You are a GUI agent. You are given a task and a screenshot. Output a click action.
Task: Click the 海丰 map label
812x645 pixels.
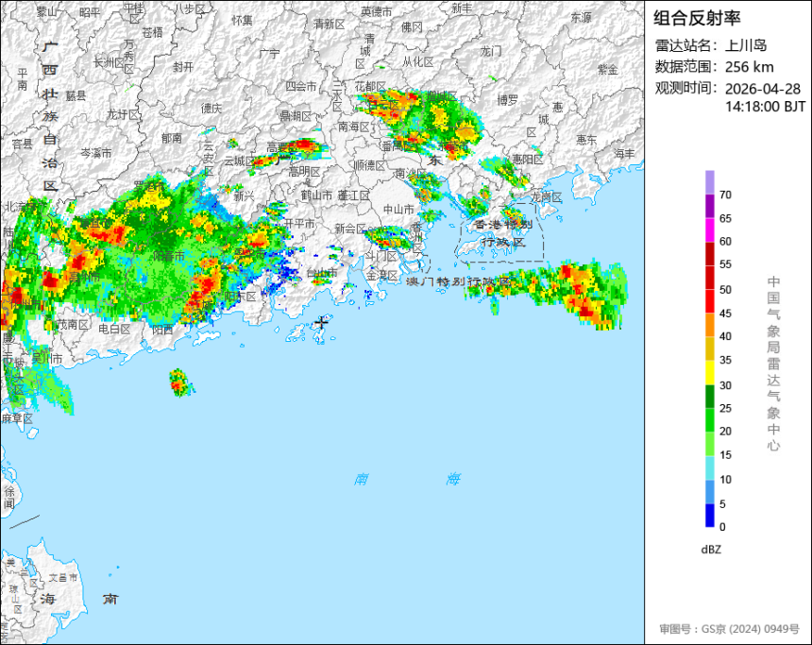point(624,153)
